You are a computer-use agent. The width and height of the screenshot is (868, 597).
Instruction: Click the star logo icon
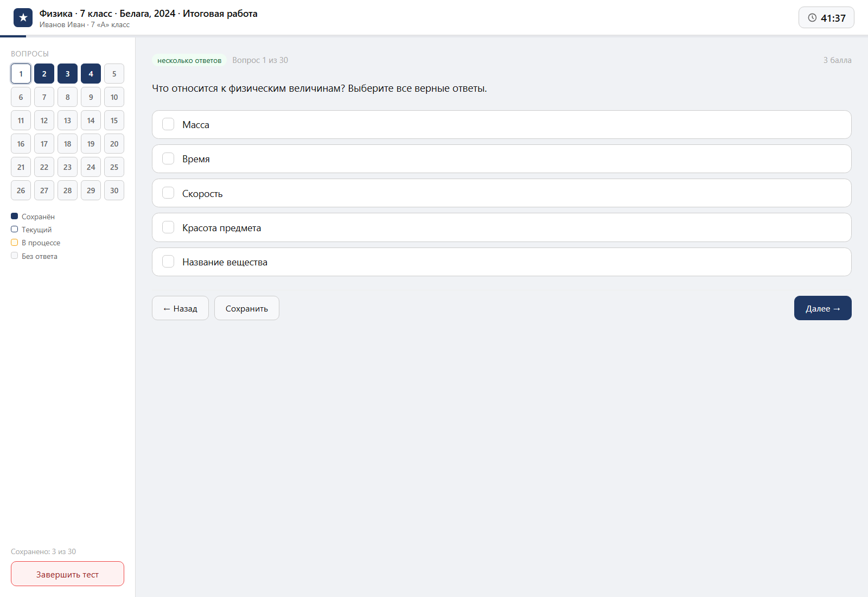(23, 18)
